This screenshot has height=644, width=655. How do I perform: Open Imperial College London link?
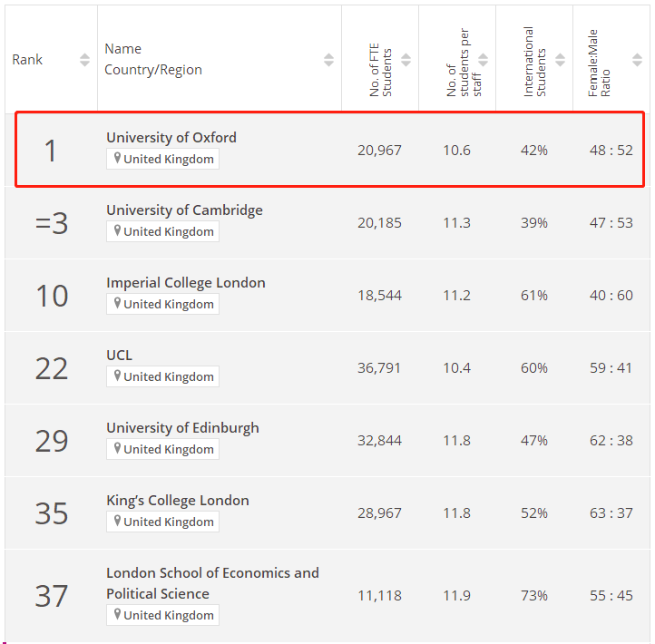[185, 283]
